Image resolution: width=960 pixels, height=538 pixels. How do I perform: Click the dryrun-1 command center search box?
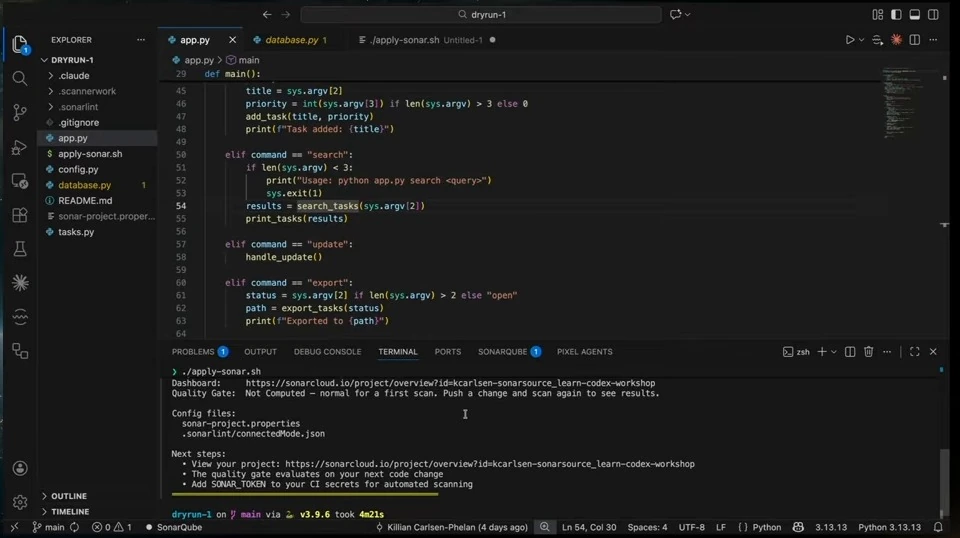click(x=481, y=14)
